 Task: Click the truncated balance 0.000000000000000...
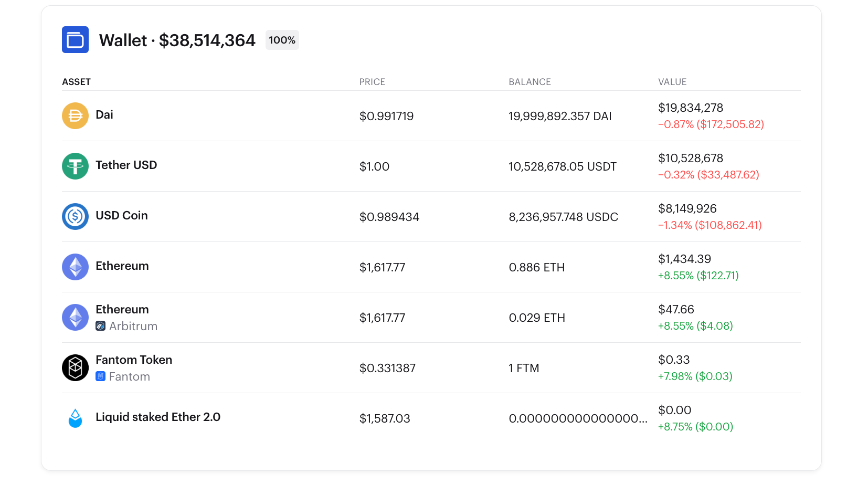coord(578,418)
